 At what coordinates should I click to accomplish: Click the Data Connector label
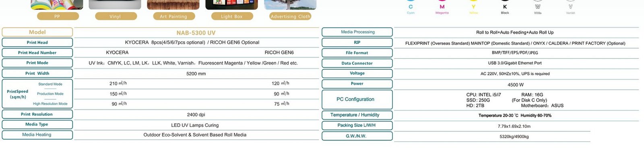[357, 63]
